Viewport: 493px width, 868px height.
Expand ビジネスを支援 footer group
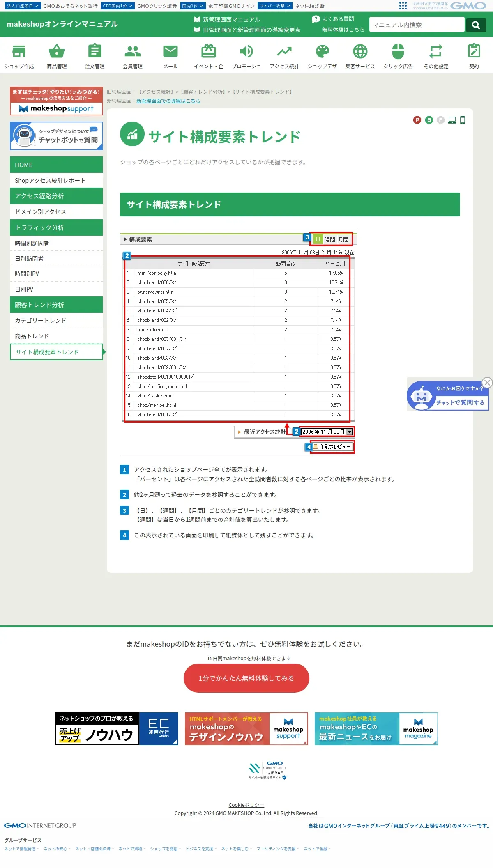coord(201,849)
